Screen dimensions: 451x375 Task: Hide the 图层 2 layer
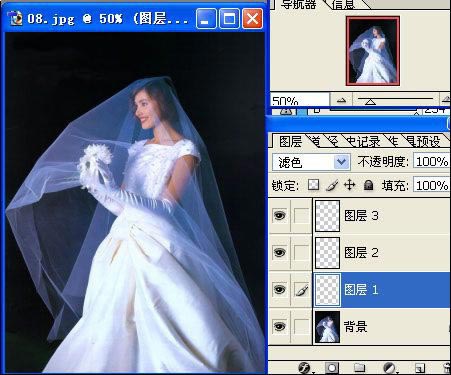(279, 252)
